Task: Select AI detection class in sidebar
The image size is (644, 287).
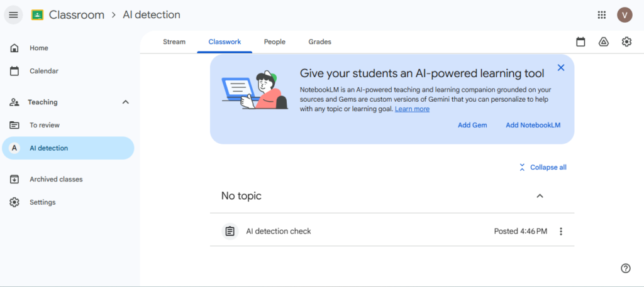Action: 68,148
